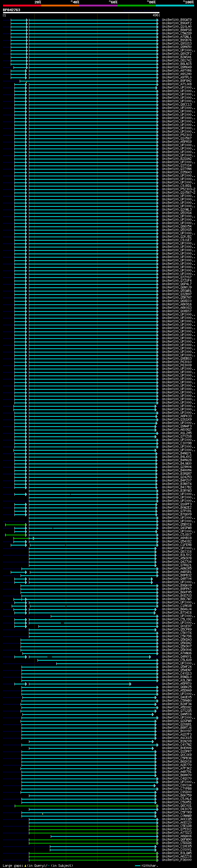Image resolution: width=197 pixels, height=868 pixels.
Task: Open isoform hit UniRef100_P52303-2
Action: click(x=179, y=189)
